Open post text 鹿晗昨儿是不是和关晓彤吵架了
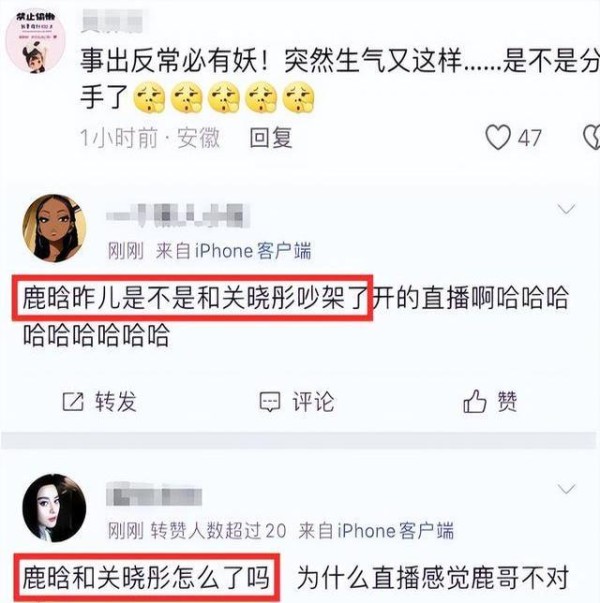Viewport: 600px width, 603px height. [x=195, y=298]
